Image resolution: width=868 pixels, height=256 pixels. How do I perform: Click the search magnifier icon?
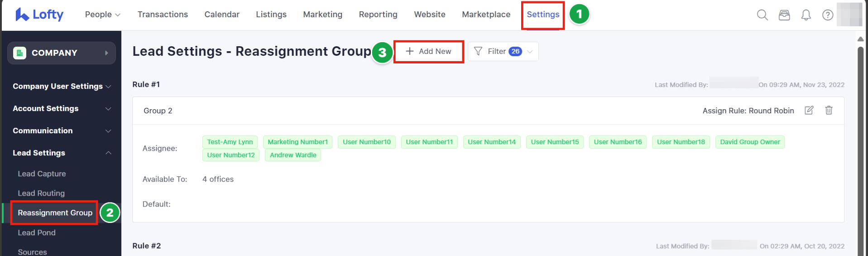pos(762,15)
